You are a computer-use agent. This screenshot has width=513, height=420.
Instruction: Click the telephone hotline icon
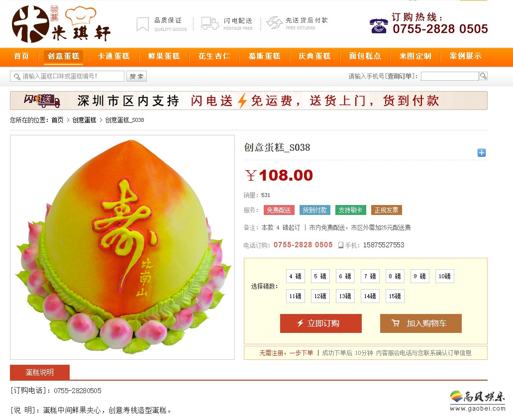379,26
